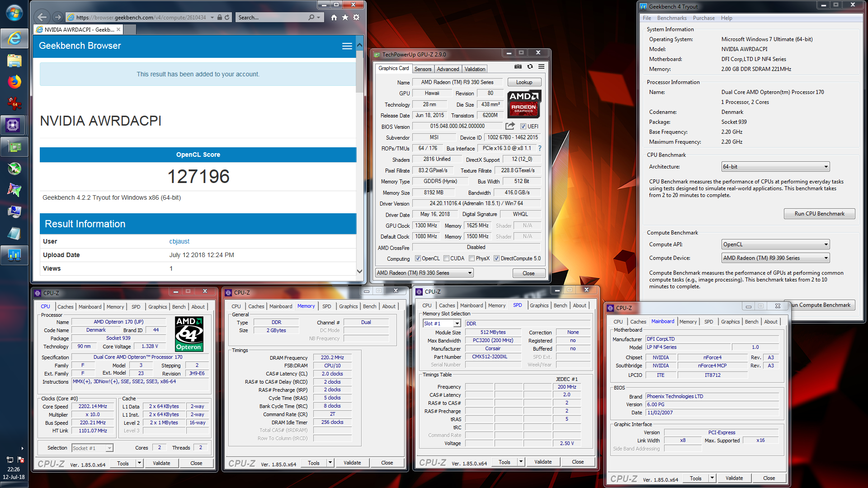The image size is (868, 488).
Task: Click the Geekbench Browser page scrollbar thumb
Action: click(359, 71)
